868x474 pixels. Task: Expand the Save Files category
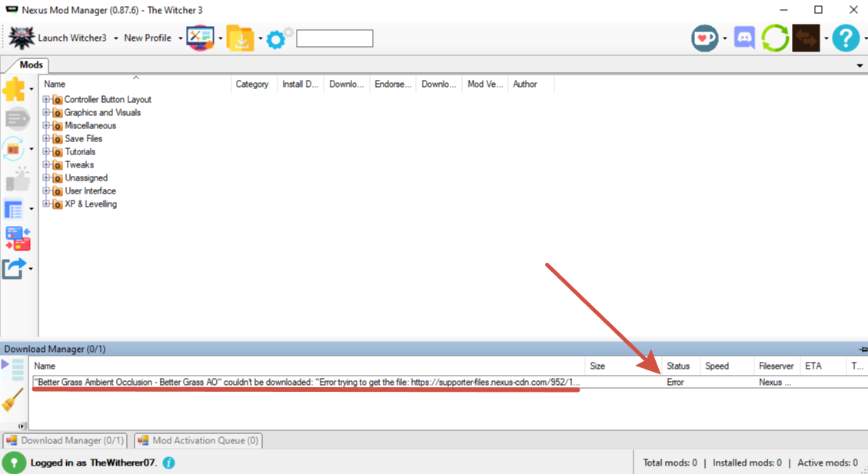click(x=46, y=138)
